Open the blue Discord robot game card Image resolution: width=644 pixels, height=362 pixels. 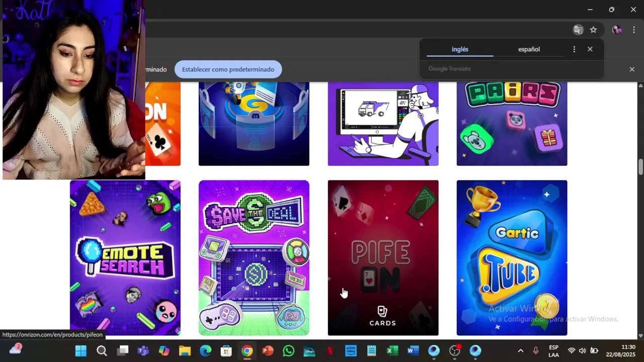[x=254, y=124]
